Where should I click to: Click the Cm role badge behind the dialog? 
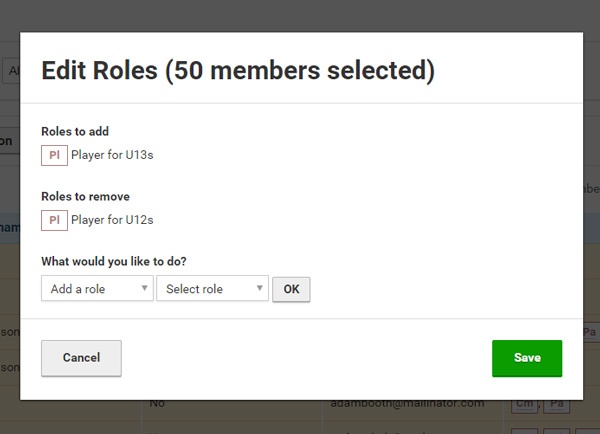(524, 405)
